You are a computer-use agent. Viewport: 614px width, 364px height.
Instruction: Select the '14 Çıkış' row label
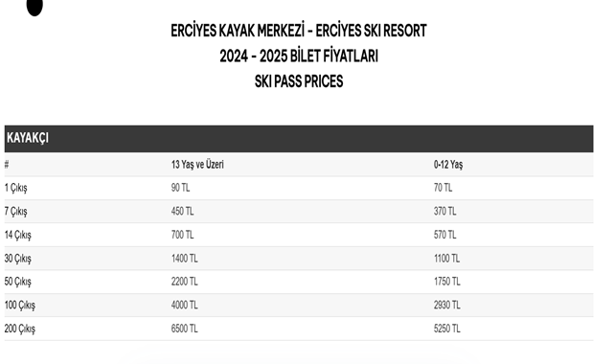17,235
